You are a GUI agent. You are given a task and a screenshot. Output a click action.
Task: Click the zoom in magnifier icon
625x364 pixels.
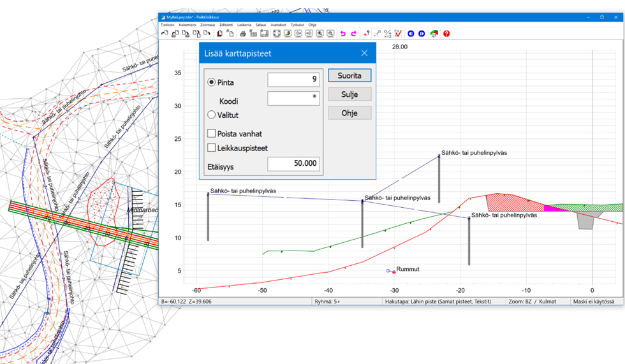pyautogui.click(x=320, y=33)
